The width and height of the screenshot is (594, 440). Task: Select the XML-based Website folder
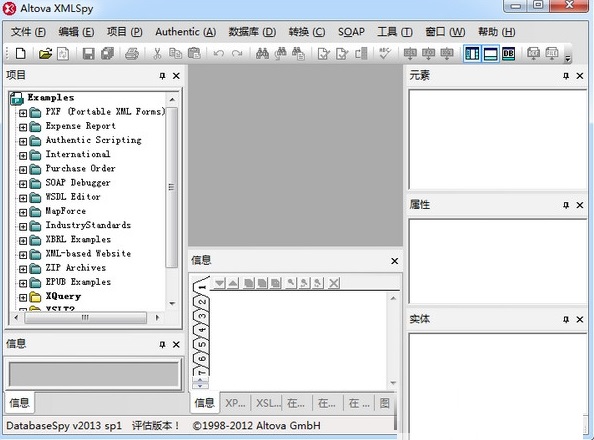click(88, 254)
